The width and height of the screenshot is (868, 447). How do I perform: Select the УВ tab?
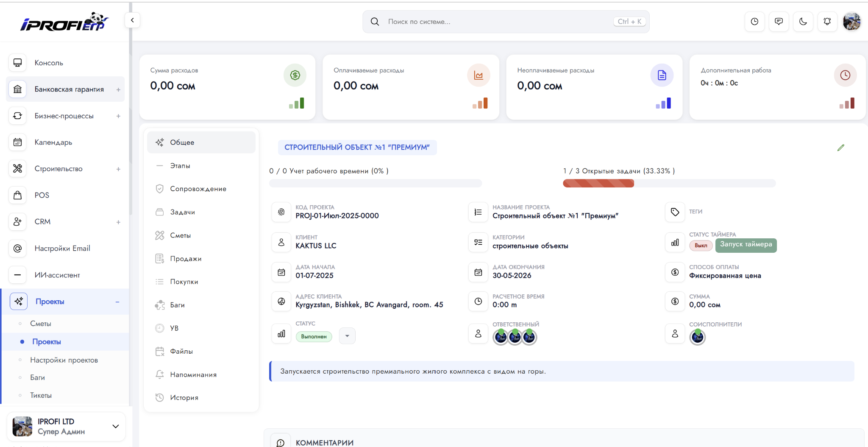201,328
